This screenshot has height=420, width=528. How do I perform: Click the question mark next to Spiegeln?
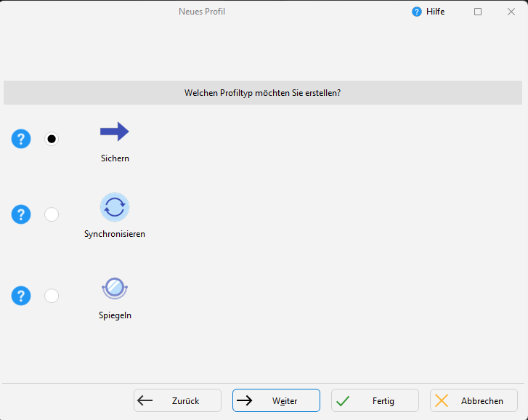pyautogui.click(x=21, y=296)
